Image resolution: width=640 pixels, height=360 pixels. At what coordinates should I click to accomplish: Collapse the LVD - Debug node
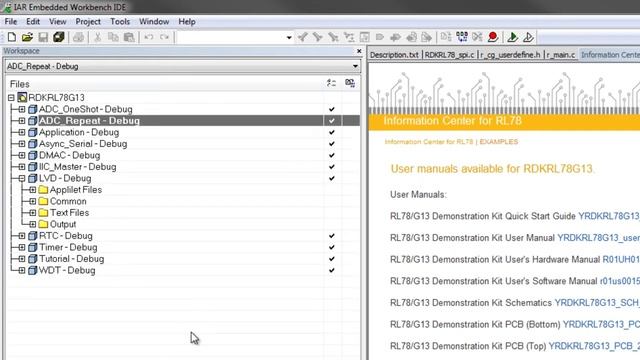pos(22,178)
